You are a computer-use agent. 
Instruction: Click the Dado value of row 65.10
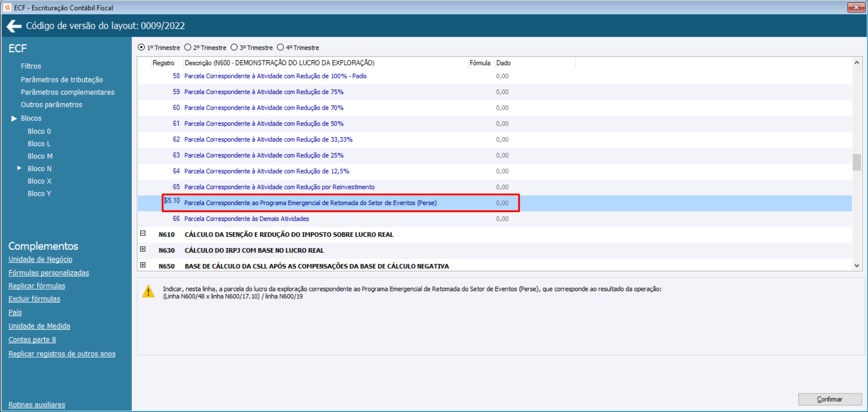point(502,203)
